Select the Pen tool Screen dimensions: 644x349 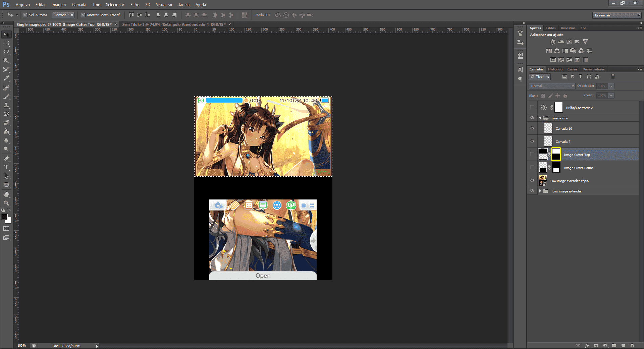(6, 159)
